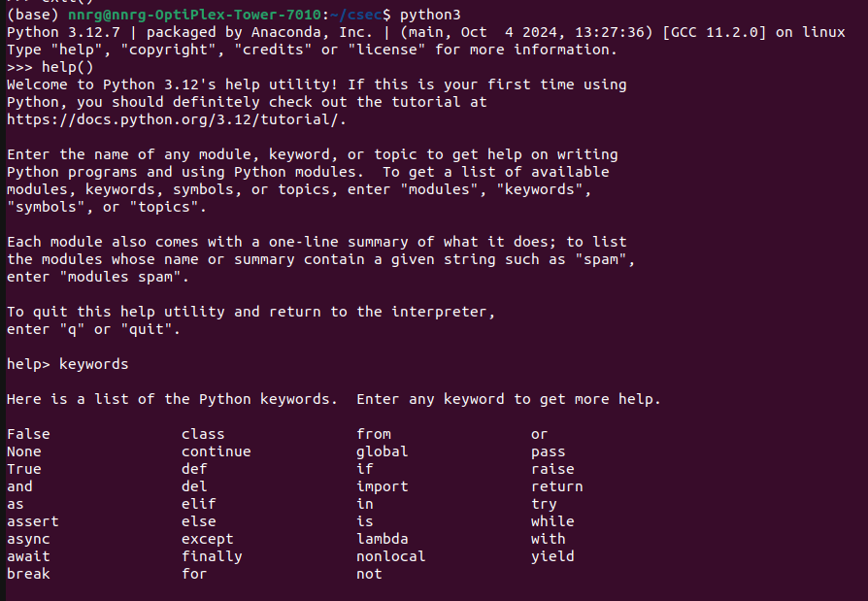Click the 'while' keyword
This screenshot has height=601, width=868.
pos(552,521)
